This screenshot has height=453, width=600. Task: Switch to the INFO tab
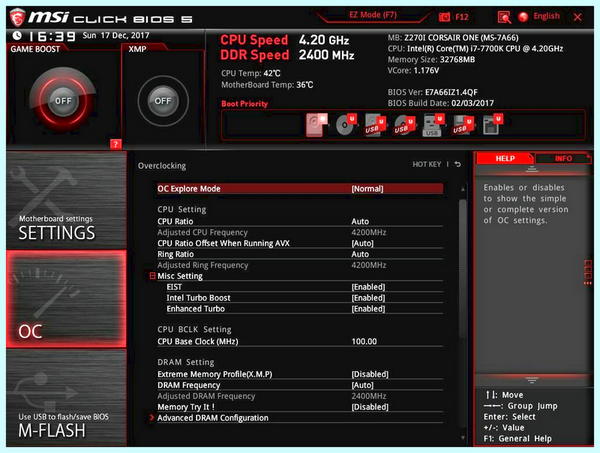coord(563,158)
